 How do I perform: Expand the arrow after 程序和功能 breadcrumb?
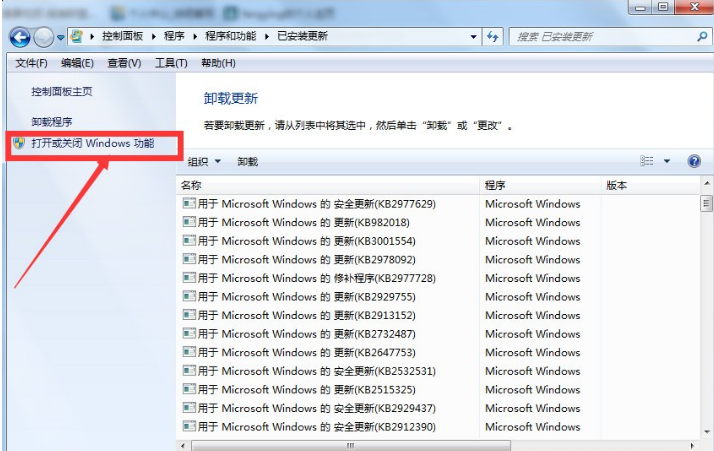coord(267,36)
